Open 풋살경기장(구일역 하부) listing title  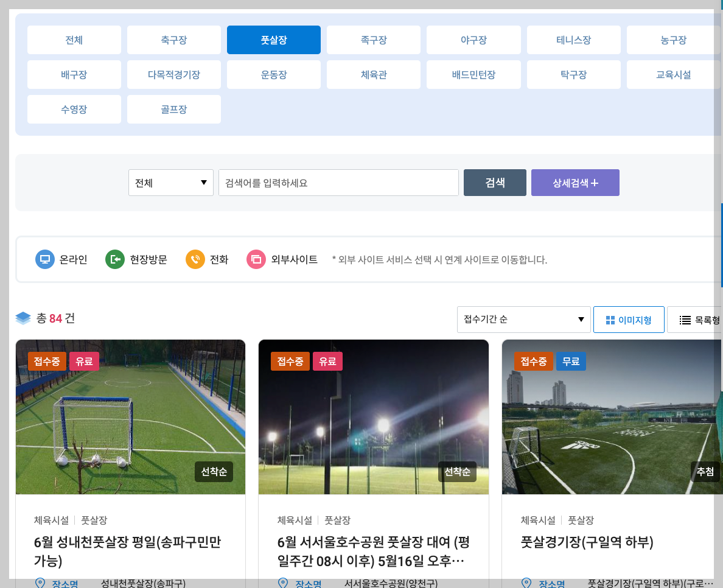tap(587, 542)
